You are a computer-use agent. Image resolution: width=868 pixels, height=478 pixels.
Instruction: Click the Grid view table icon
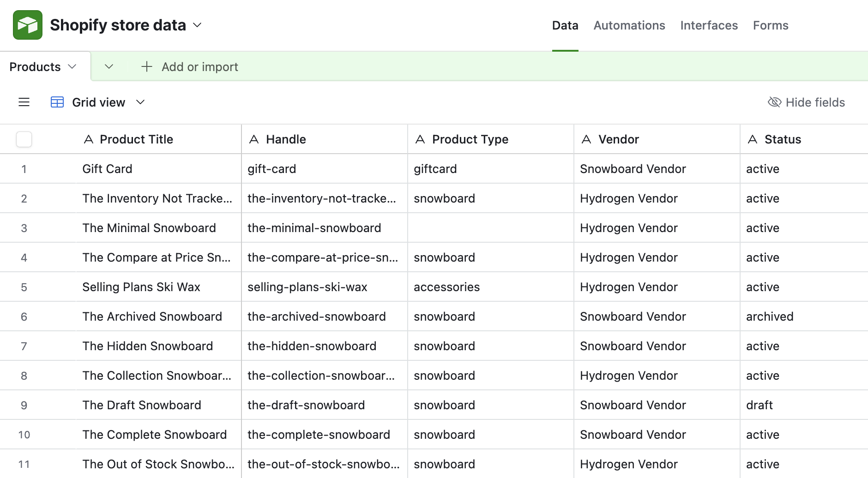[57, 102]
